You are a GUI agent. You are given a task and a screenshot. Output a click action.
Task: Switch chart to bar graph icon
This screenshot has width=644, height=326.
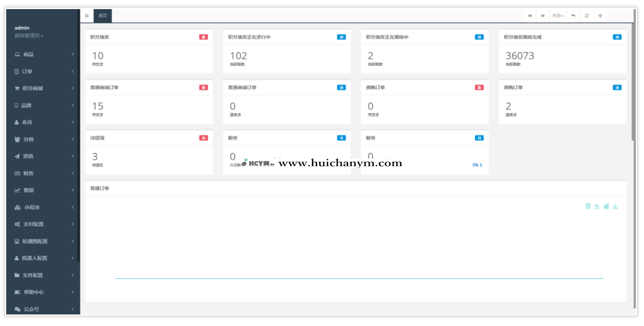coord(606,206)
